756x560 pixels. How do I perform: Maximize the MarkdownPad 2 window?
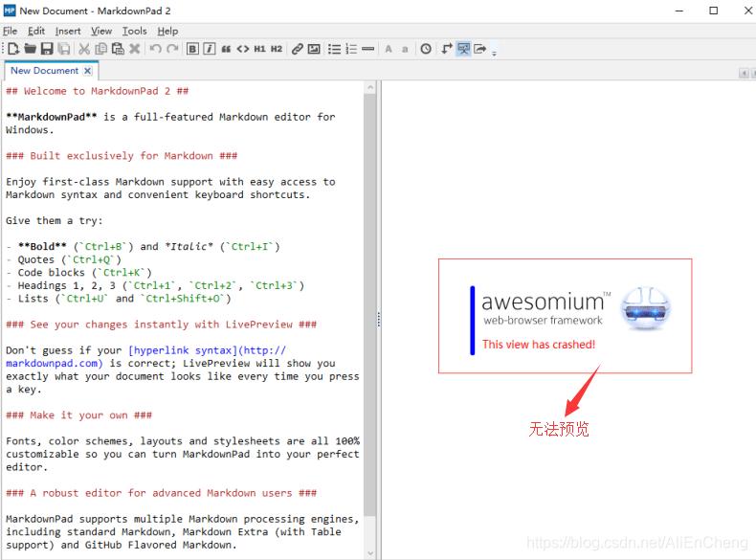(714, 11)
